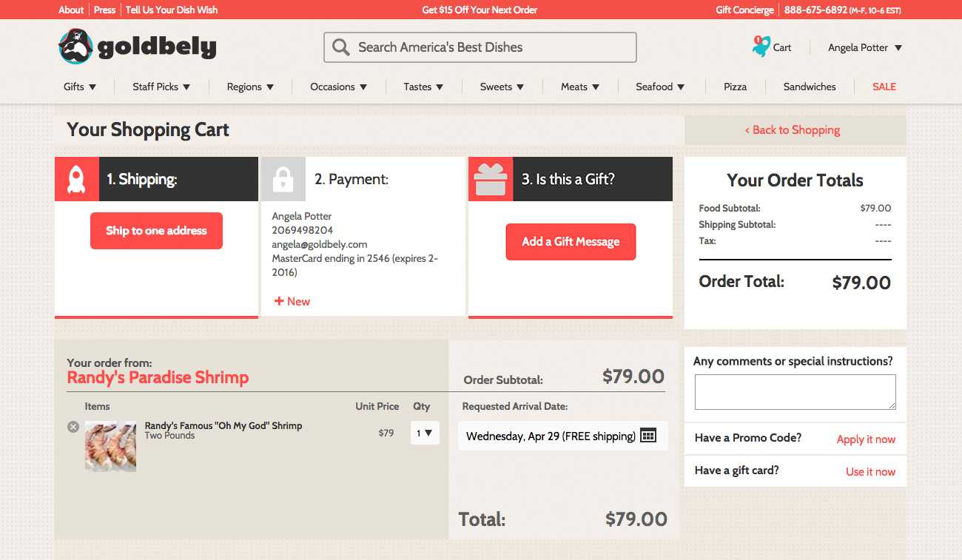Focus the Search America's Best Dishes field
This screenshot has width=962, height=560.
coord(480,47)
